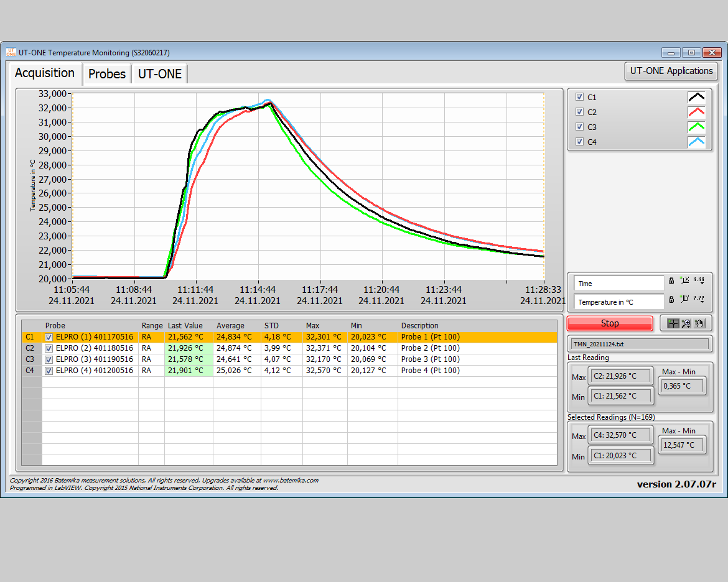Image resolution: width=728 pixels, height=582 pixels.
Task: Lock the Time axis with the padlock icon
Action: pyautogui.click(x=671, y=281)
